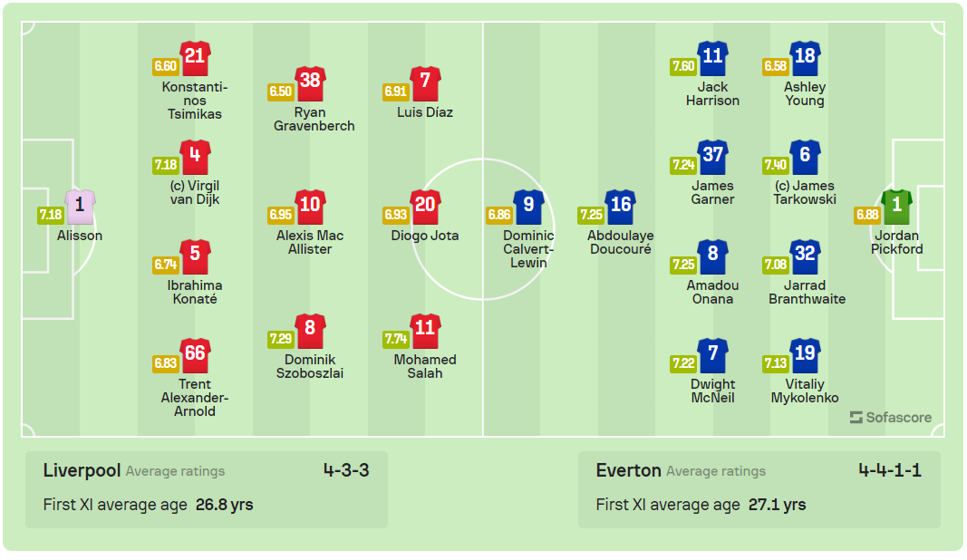This screenshot has height=560, width=967.
Task: Open Alexis Mac Allister's number 10 shirt
Action: (x=310, y=207)
